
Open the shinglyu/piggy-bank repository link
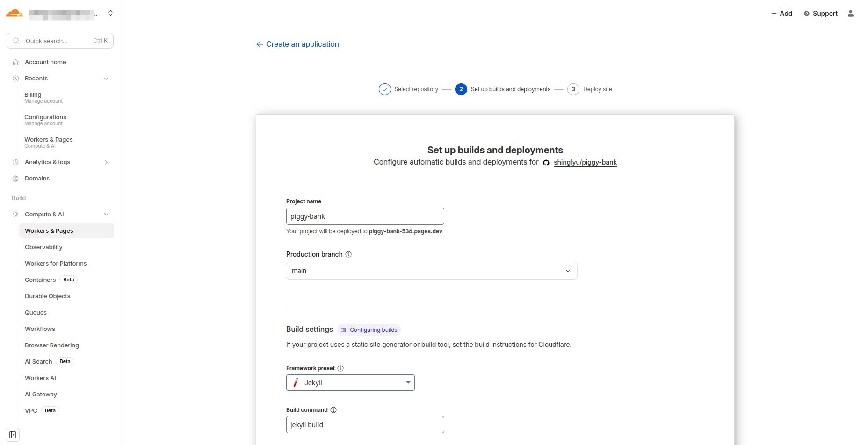(x=585, y=162)
